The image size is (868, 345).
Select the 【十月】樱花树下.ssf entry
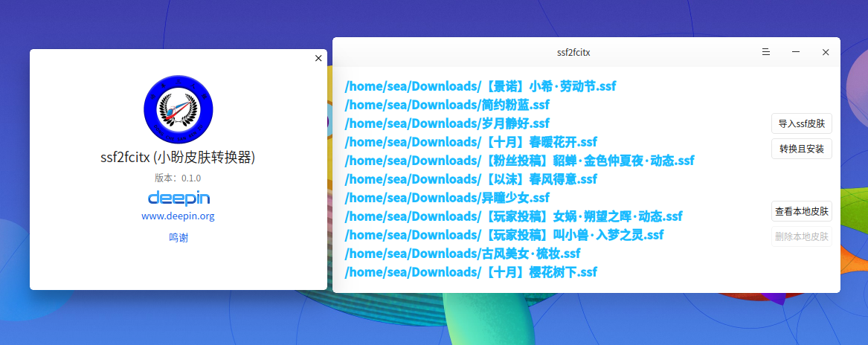click(x=471, y=272)
